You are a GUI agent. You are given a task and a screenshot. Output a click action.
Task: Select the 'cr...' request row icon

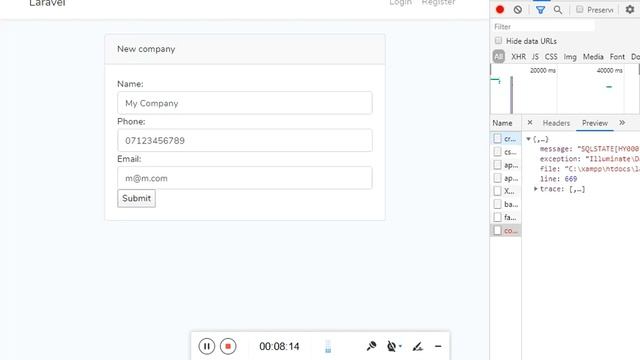point(497,139)
